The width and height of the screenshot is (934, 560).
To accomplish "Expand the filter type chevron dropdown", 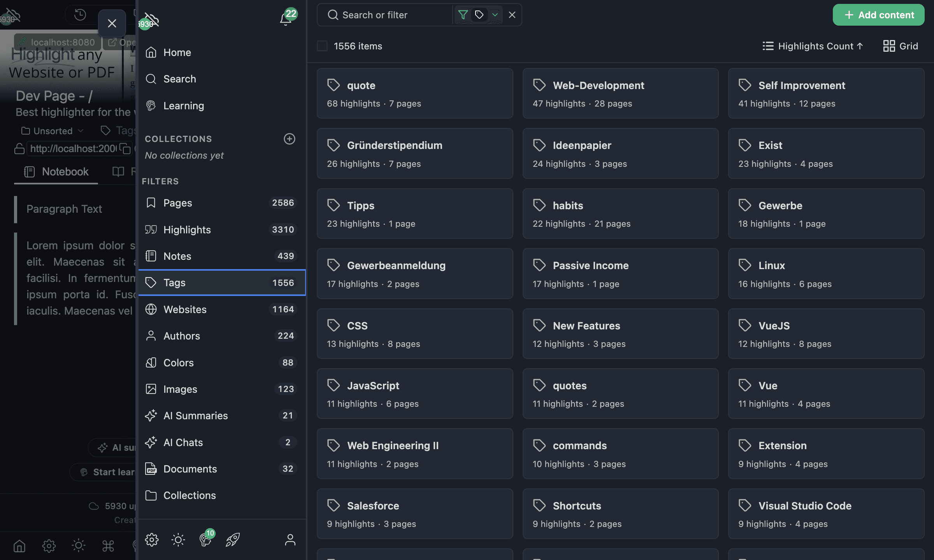I will coord(495,15).
